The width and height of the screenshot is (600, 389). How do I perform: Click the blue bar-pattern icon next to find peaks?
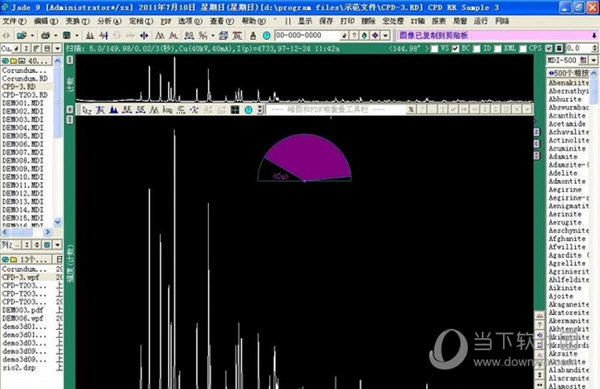(104, 36)
